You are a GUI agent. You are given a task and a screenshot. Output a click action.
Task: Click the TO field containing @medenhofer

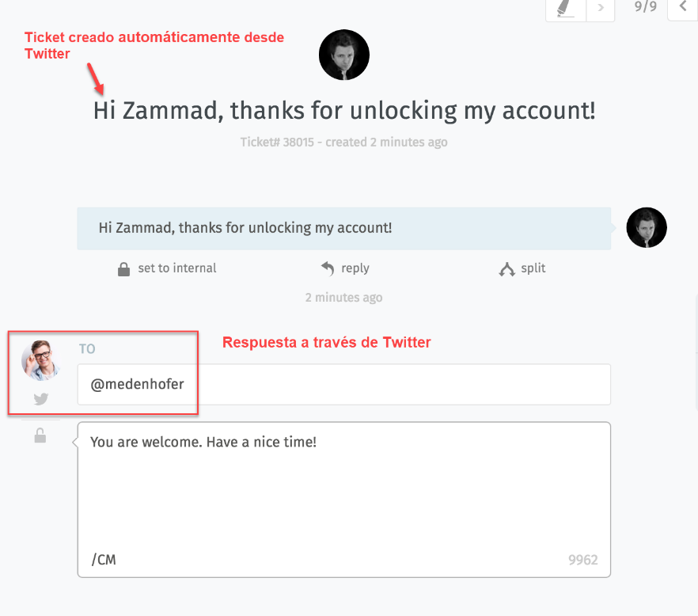coord(344,384)
